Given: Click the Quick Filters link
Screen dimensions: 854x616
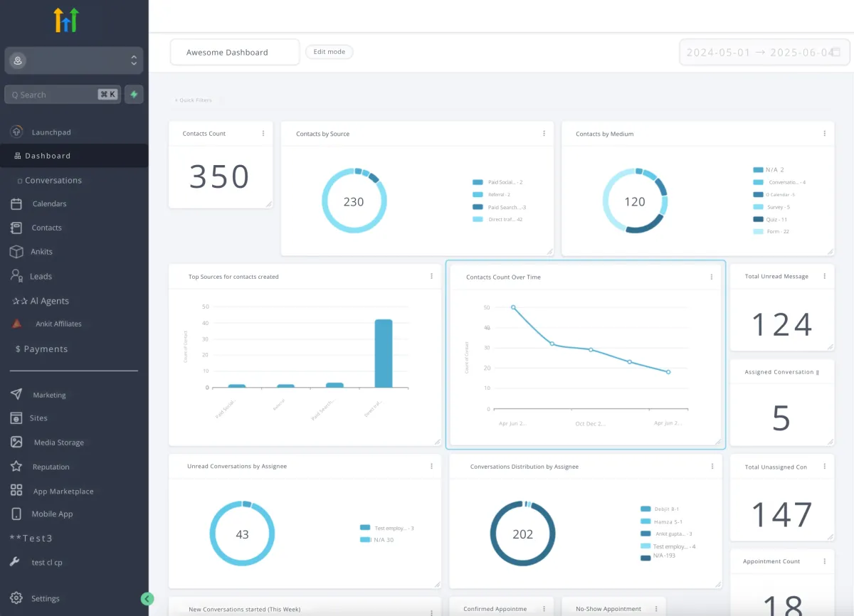Looking at the screenshot, I should tap(194, 100).
